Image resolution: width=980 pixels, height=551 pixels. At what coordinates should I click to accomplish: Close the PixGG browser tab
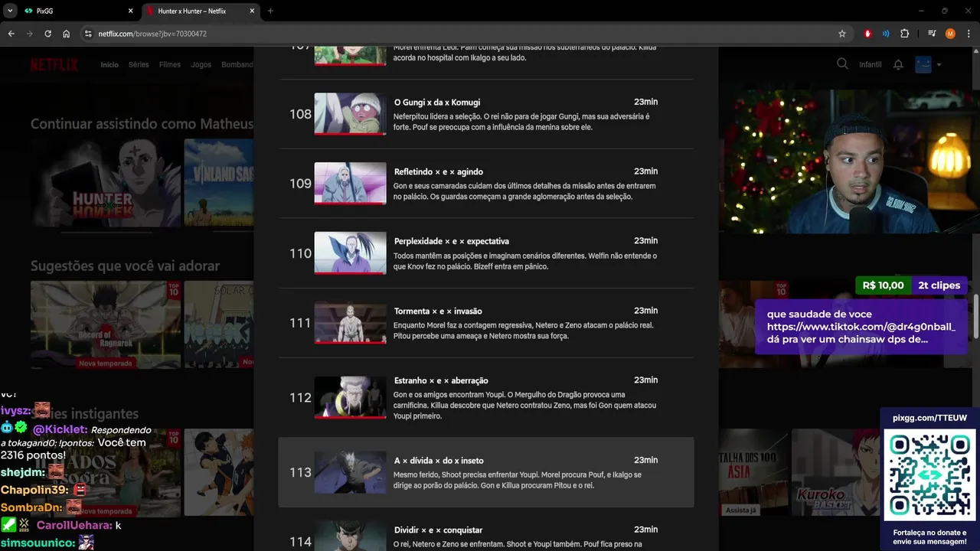coord(130,11)
